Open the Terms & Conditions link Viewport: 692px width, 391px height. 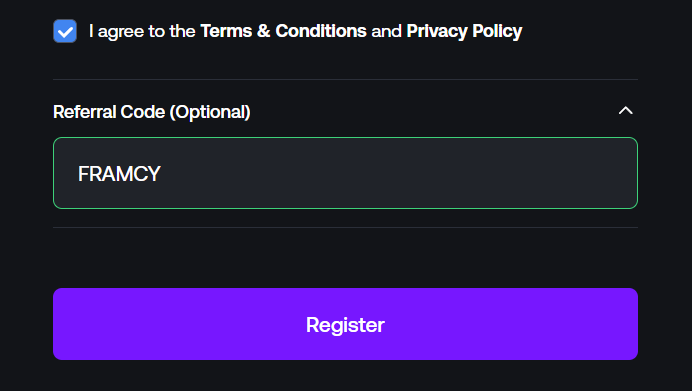283,31
